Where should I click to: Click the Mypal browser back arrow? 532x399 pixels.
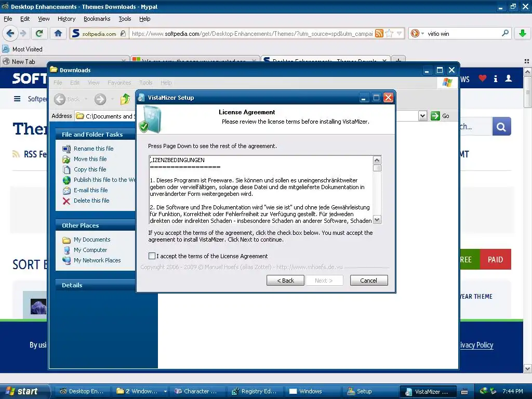[x=10, y=33]
